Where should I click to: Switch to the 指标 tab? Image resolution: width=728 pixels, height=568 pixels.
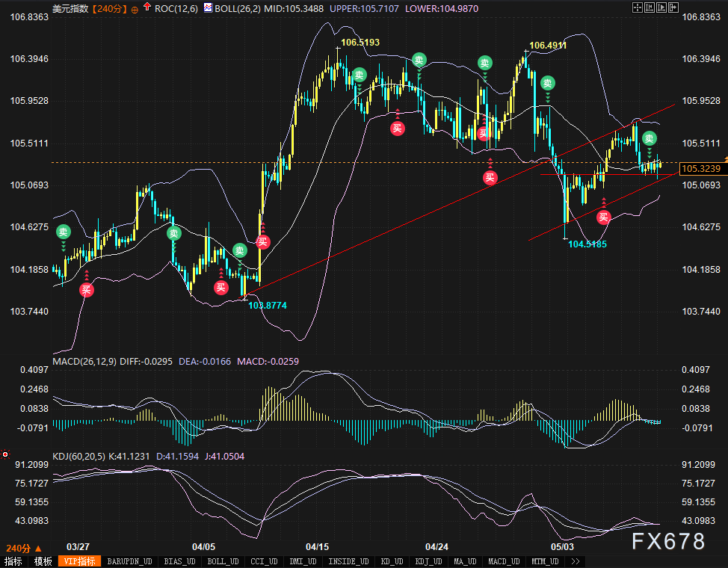(x=13, y=561)
